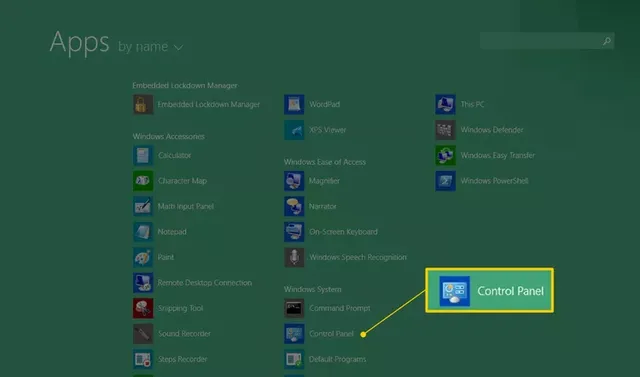Open the This PC icon
The width and height of the screenshot is (640, 377).
pos(445,104)
